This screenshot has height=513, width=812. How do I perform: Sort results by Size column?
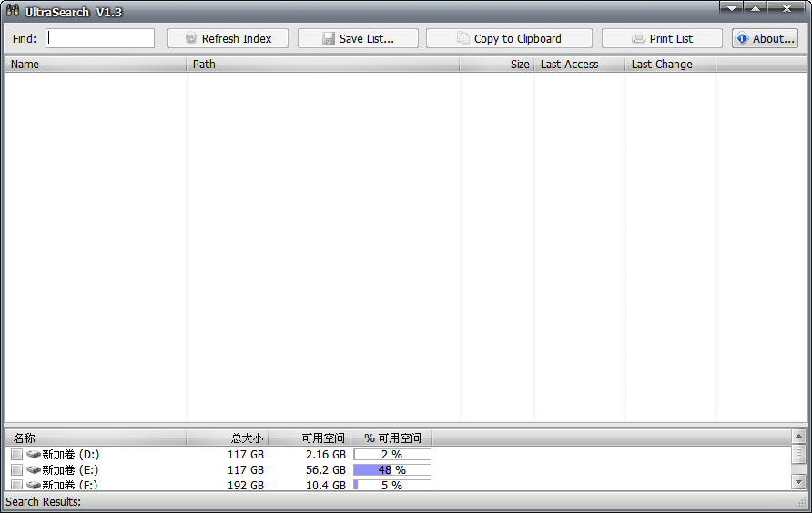click(x=497, y=65)
